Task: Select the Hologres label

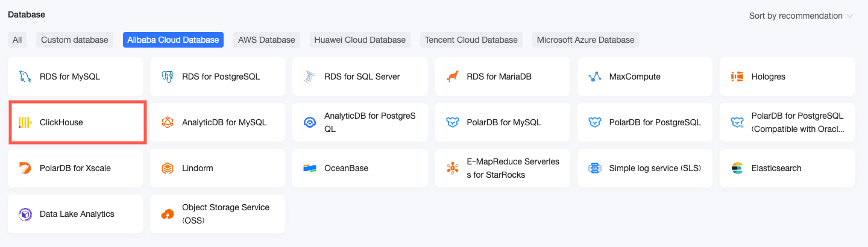Action: 769,77
